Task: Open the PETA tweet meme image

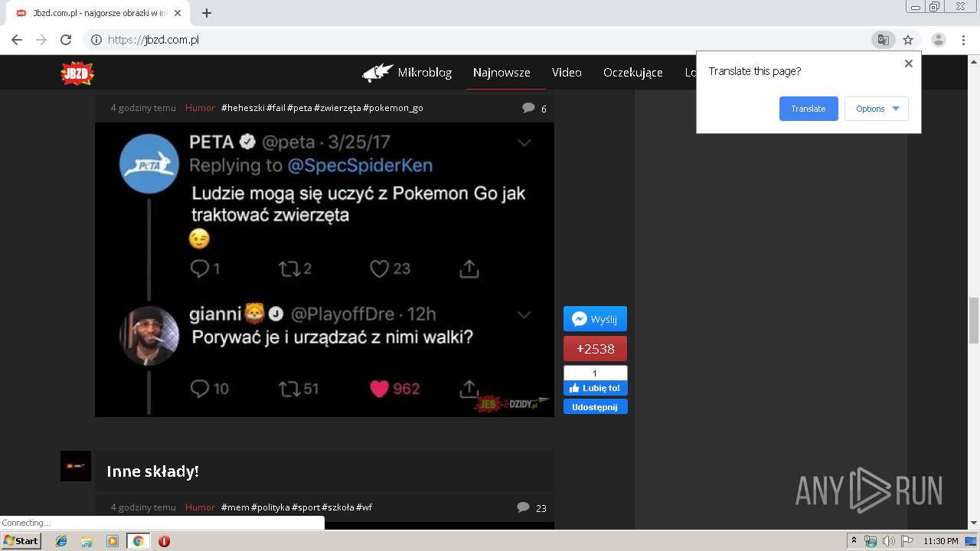Action: (x=325, y=269)
